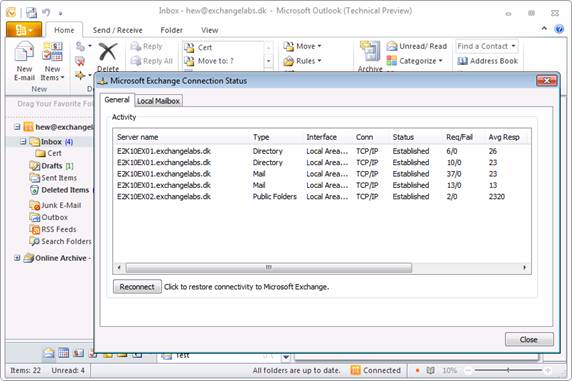Click Unread/ Read envelope icon
572x381 pixels.
(392, 46)
